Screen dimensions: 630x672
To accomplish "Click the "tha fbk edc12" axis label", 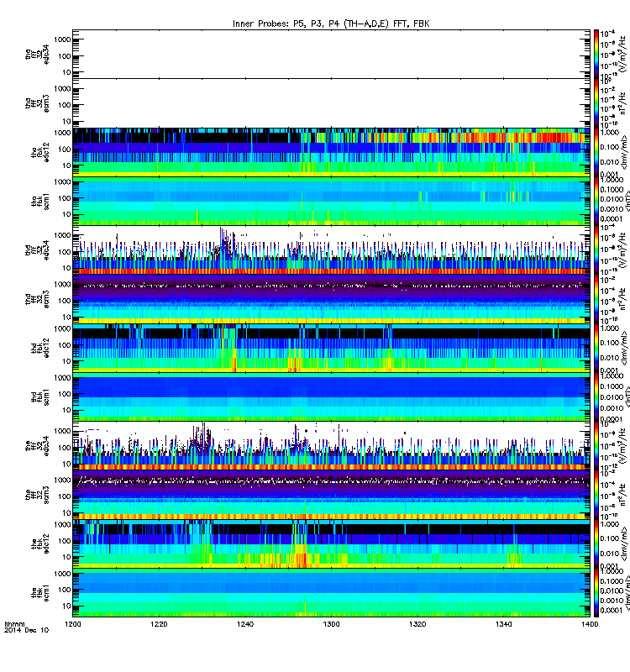I will click(40, 152).
